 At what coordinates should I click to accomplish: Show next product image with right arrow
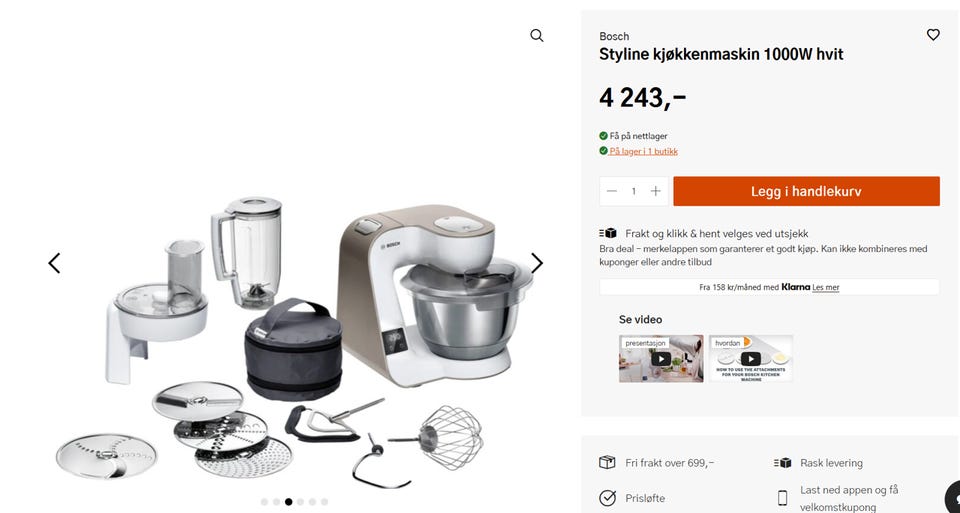point(537,263)
